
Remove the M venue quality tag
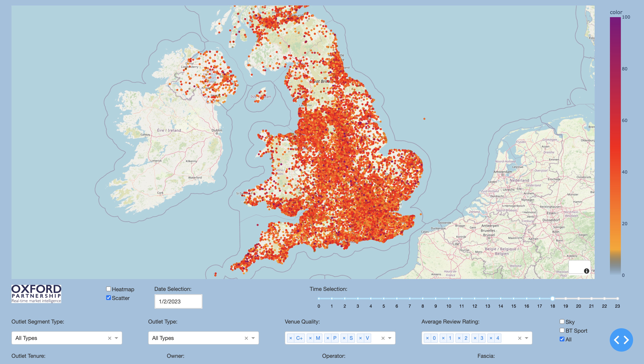click(310, 338)
